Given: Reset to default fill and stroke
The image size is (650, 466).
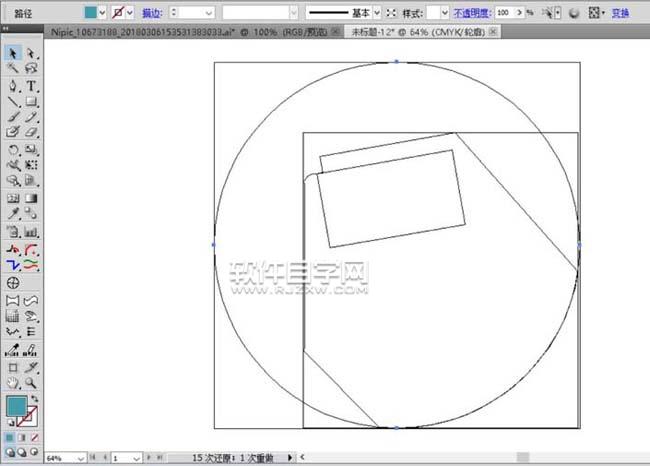Looking at the screenshot, I should click(11, 423).
